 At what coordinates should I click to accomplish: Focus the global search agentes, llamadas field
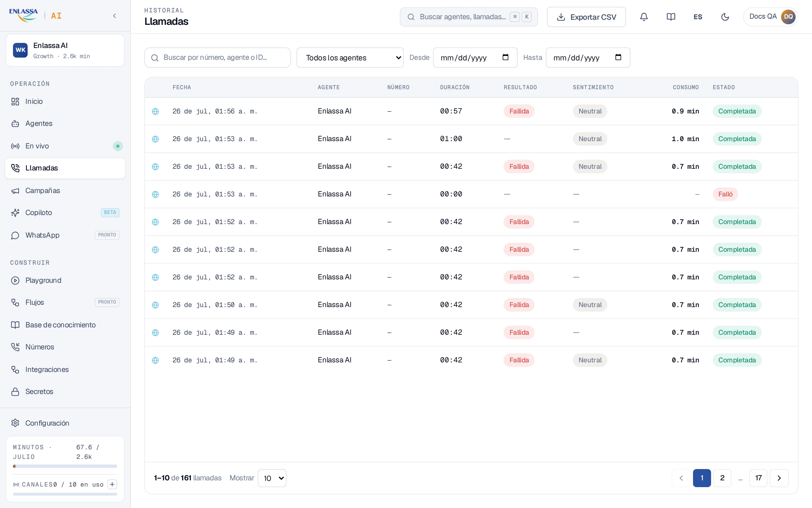[469, 17]
